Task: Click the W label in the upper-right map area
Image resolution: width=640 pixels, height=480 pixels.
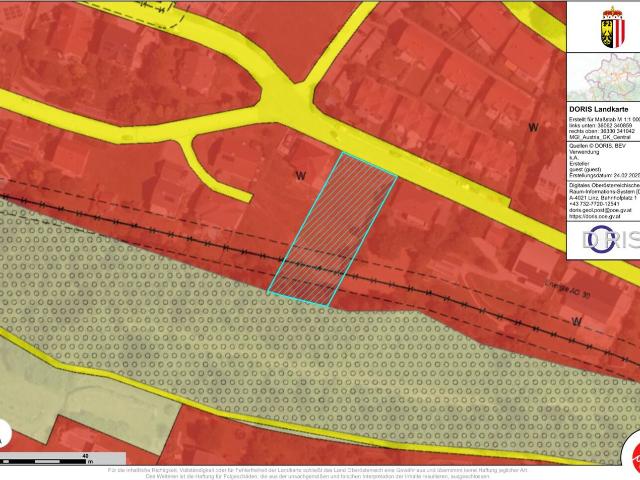Action: point(533,127)
